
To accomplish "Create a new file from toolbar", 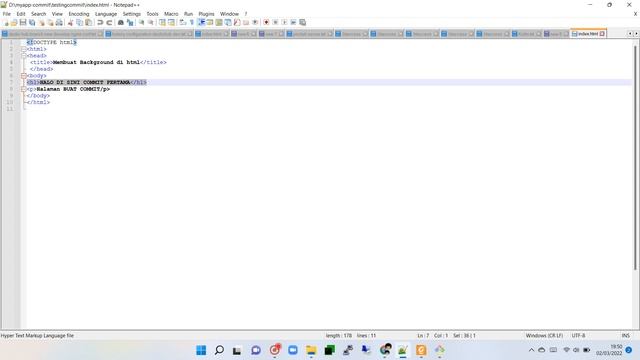I will click(x=6, y=22).
